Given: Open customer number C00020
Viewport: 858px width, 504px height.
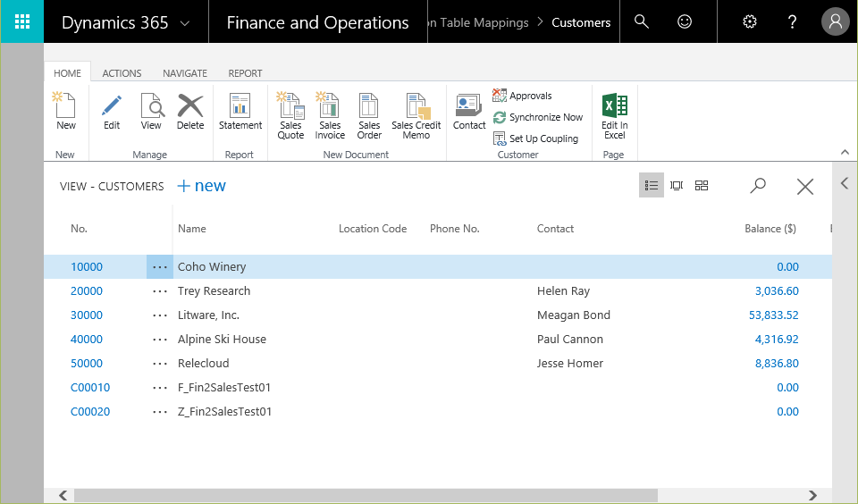Looking at the screenshot, I should [90, 412].
